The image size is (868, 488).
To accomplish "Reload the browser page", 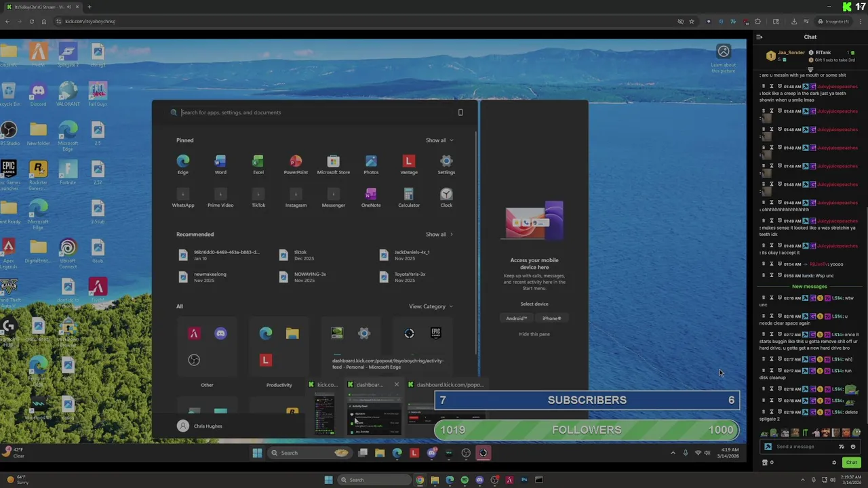I will tap(31, 21).
